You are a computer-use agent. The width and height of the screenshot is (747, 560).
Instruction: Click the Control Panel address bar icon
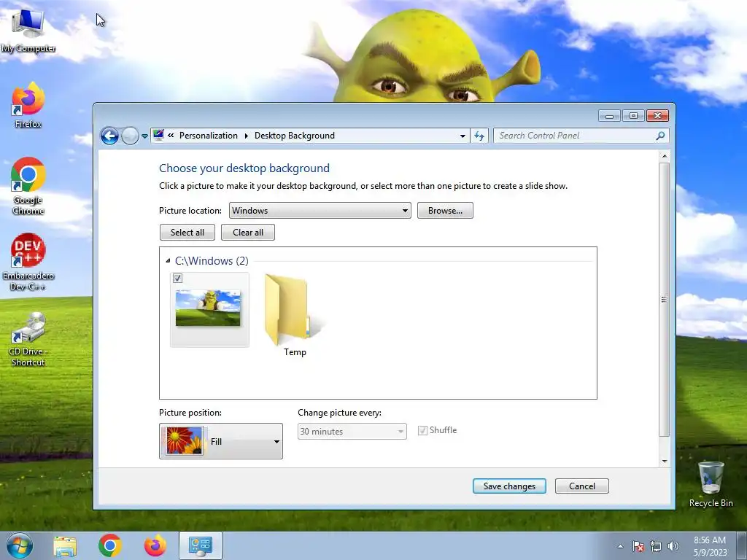[158, 135]
